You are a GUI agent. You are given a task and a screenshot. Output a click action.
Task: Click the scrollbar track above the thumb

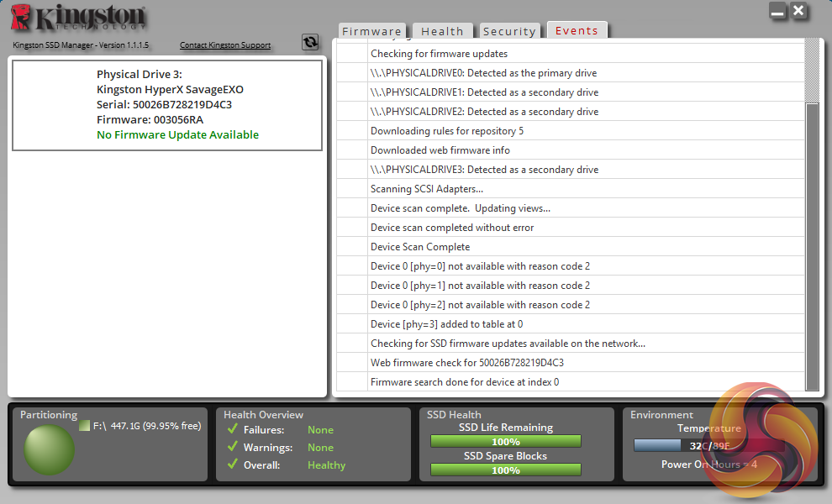pyautogui.click(x=812, y=71)
